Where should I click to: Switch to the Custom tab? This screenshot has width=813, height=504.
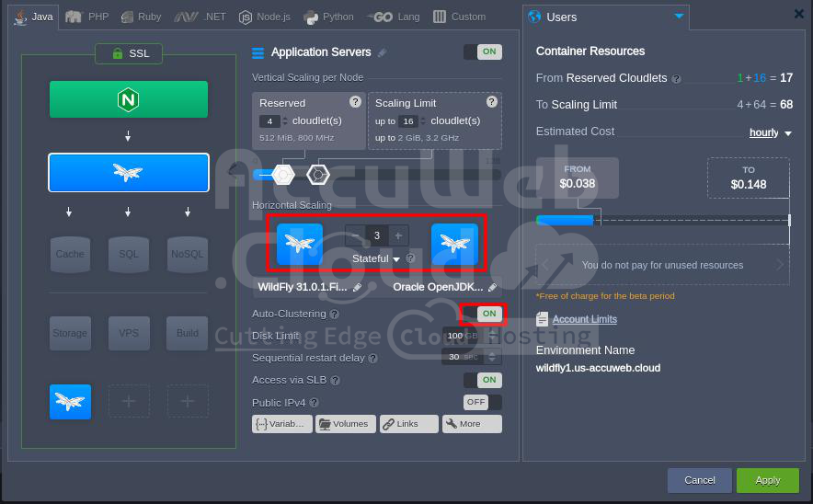[x=460, y=17]
